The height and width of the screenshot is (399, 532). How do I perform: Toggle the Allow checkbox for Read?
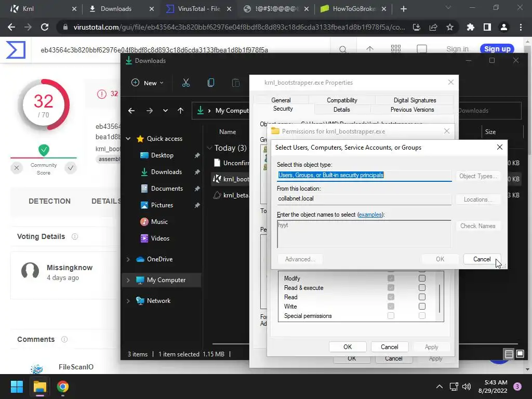click(x=391, y=297)
